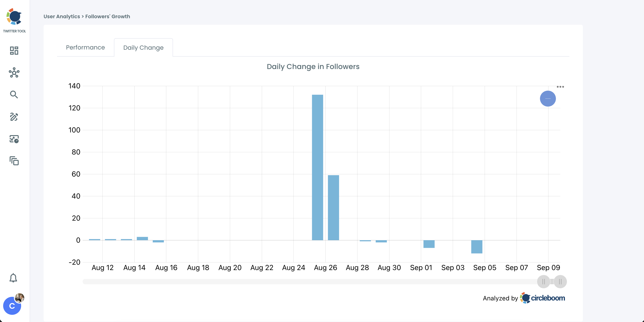Click User Analytics in the breadcrumb
Viewport: 644px width, 322px height.
(x=62, y=16)
